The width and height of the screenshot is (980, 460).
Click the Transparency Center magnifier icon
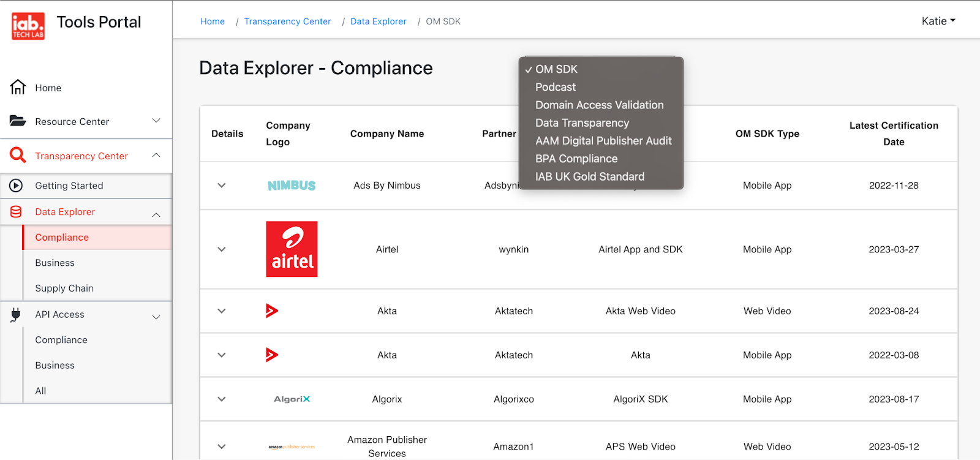[x=18, y=156]
